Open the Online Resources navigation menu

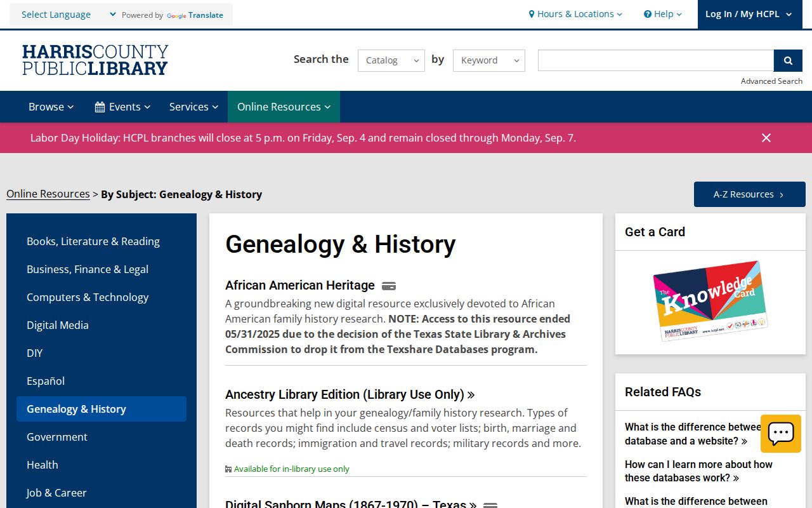coord(284,107)
